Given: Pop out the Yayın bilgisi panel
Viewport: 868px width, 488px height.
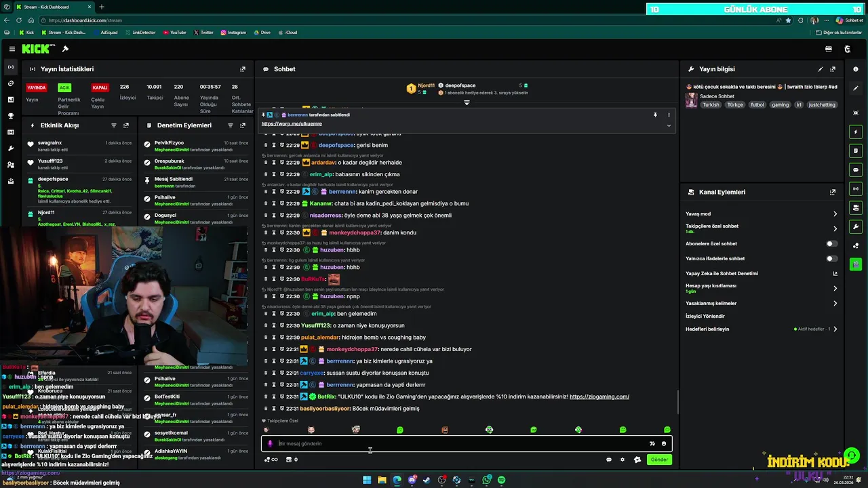Looking at the screenshot, I should pos(833,69).
